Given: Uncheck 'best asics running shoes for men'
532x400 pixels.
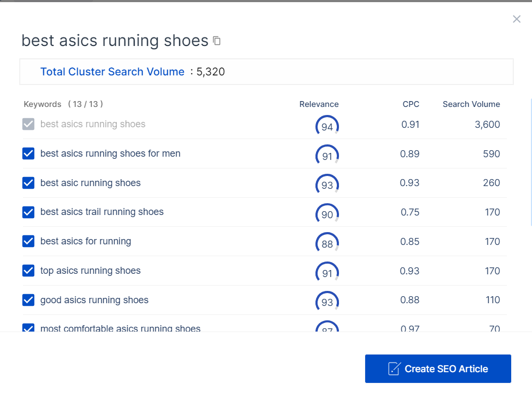Looking at the screenshot, I should pyautogui.click(x=28, y=154).
